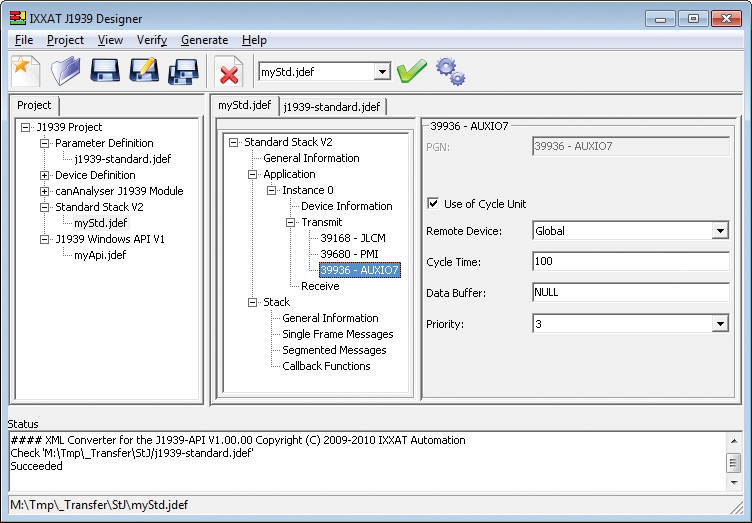Open the Remote Device dropdown
Screen dimensions: 752x523
[719, 231]
